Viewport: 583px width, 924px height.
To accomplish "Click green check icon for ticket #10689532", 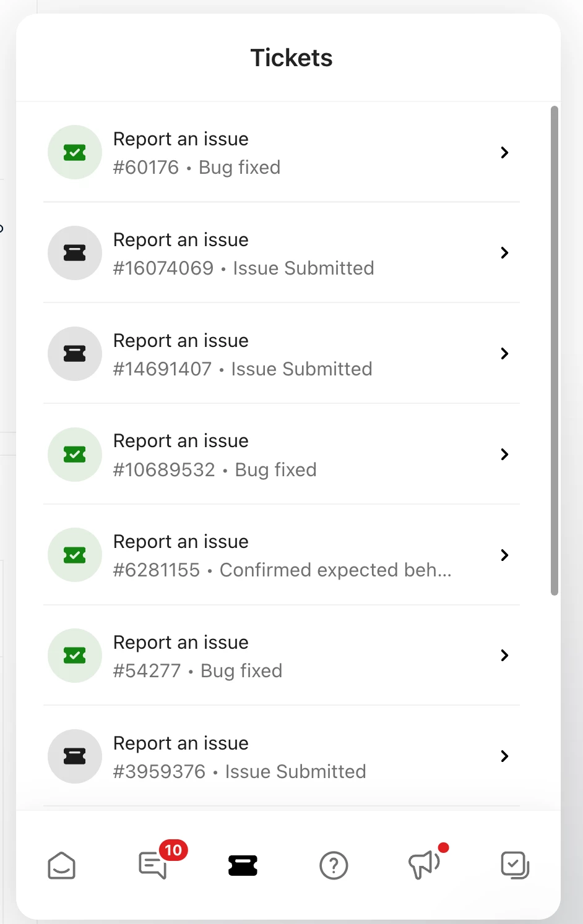I will tap(75, 455).
